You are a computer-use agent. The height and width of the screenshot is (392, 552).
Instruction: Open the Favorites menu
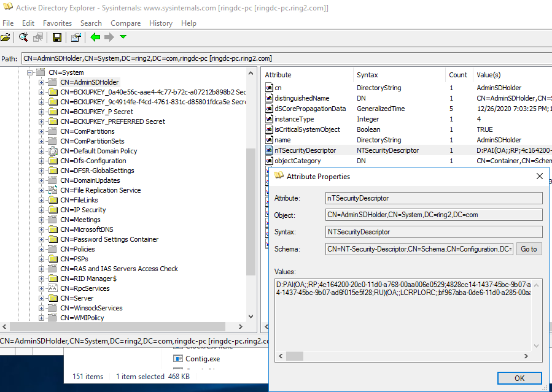coord(57,23)
